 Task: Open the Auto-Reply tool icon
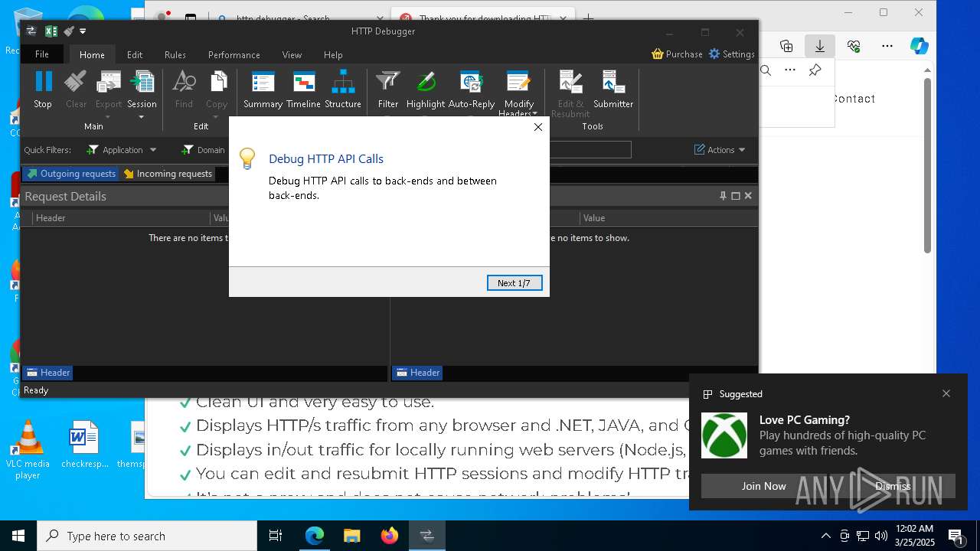point(472,82)
